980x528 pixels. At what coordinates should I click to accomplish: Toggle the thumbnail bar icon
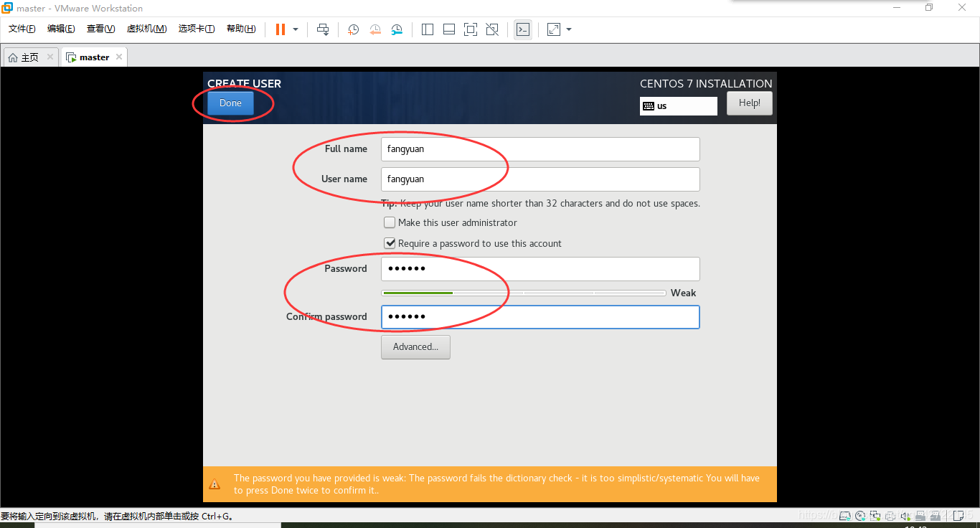point(449,29)
